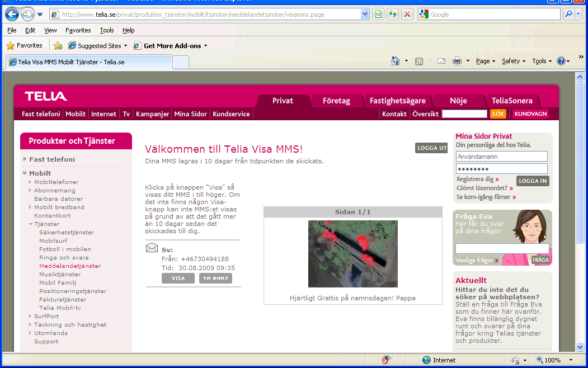Click the VISA button for the MMS

pyautogui.click(x=178, y=279)
